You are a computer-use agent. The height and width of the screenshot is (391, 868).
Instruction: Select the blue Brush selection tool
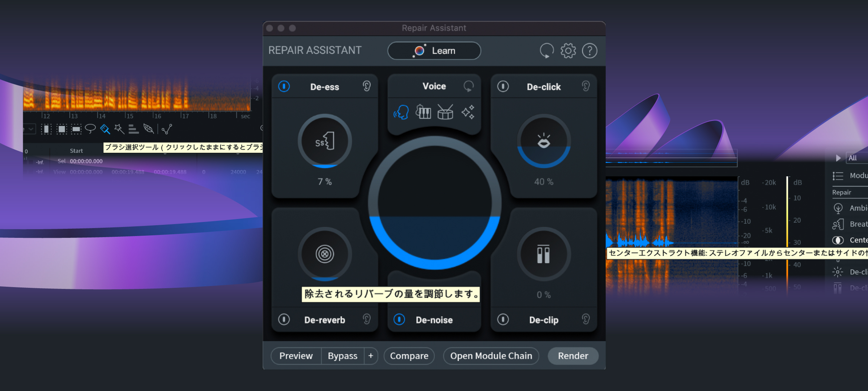(x=105, y=129)
